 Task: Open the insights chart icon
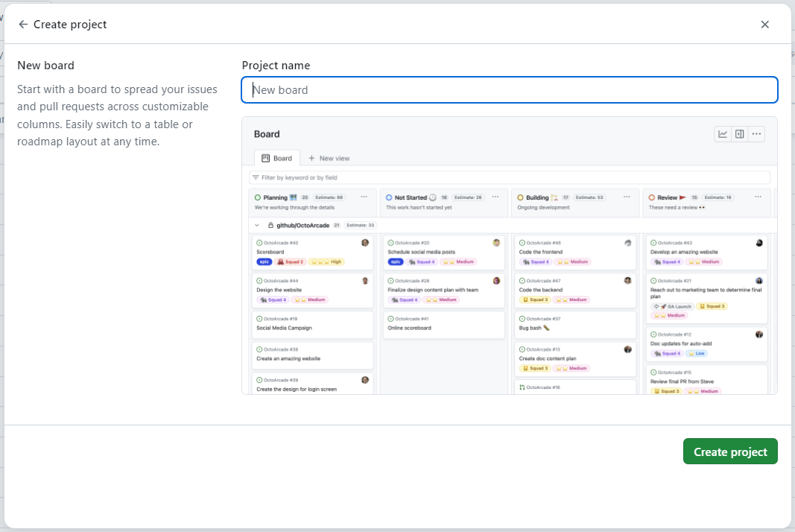(723, 134)
